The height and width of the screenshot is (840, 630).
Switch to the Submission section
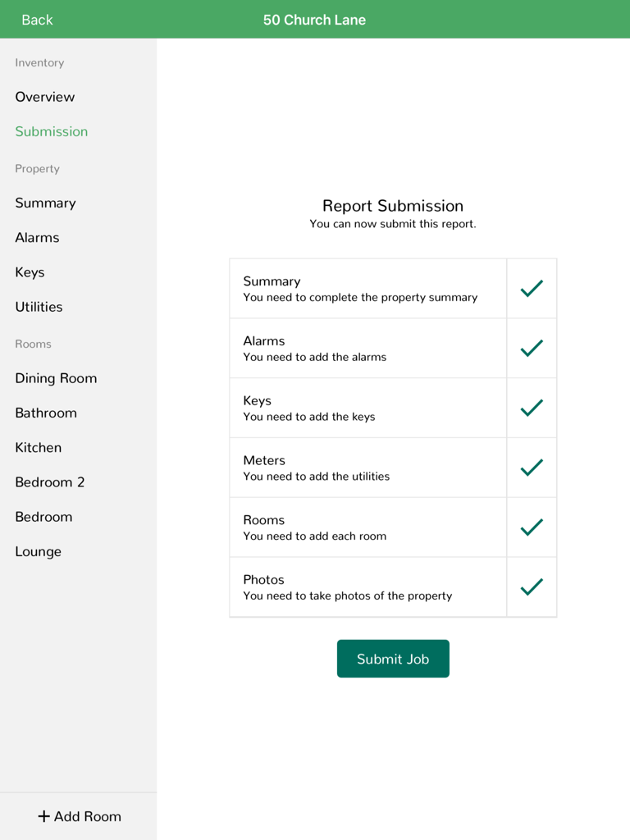click(52, 131)
